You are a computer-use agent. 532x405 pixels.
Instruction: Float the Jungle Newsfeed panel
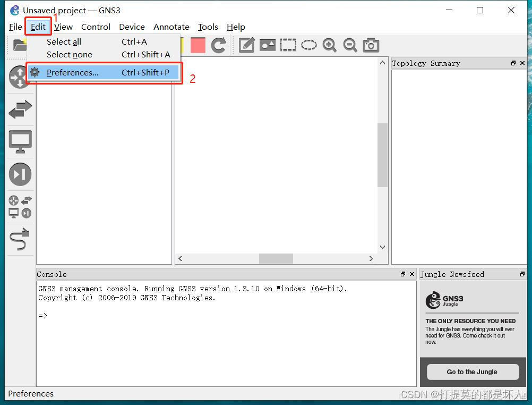coord(522,274)
